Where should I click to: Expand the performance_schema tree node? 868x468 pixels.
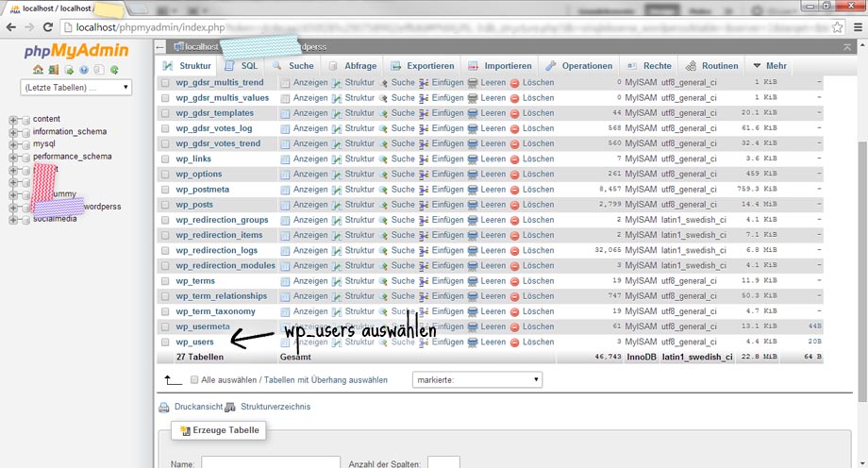click(12, 158)
